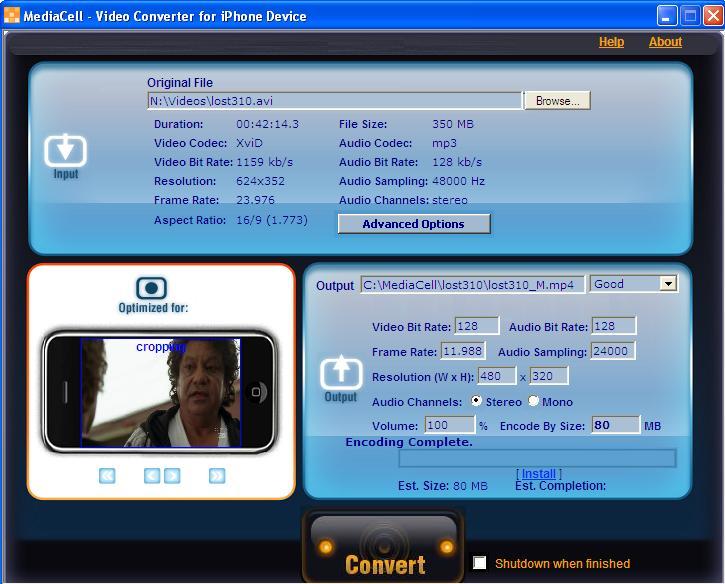Start conversion with Convert button
Viewport: 725px width, 584px height.
pyautogui.click(x=383, y=546)
